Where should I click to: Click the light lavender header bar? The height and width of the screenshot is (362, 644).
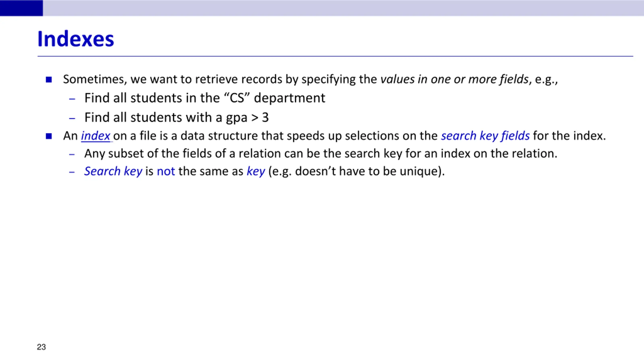coord(343,8)
